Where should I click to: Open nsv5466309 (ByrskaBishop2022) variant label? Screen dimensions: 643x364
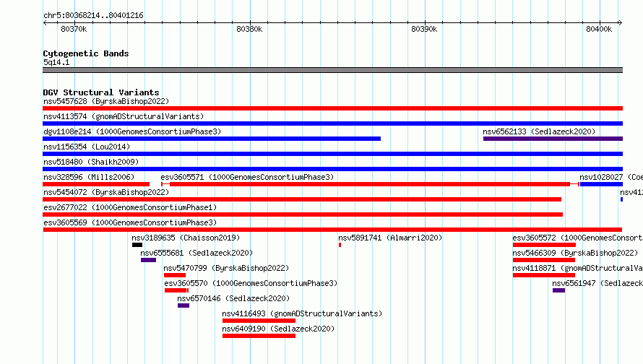[x=575, y=253]
